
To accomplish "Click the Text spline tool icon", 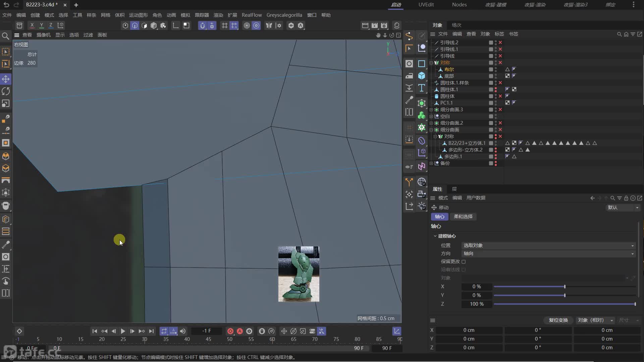I will tap(422, 88).
